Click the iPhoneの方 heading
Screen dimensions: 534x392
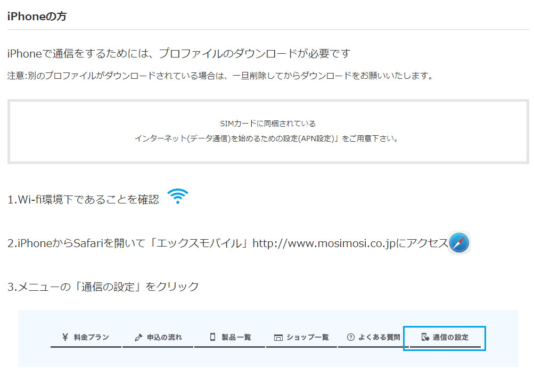click(x=37, y=17)
